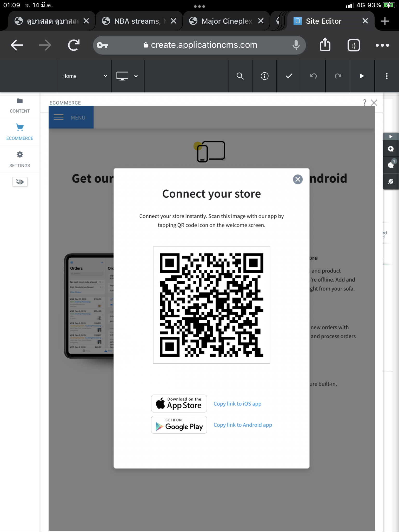This screenshot has width=399, height=532.
Task: Close the ดูบาสสด browser tab
Action: pyautogui.click(x=86, y=21)
